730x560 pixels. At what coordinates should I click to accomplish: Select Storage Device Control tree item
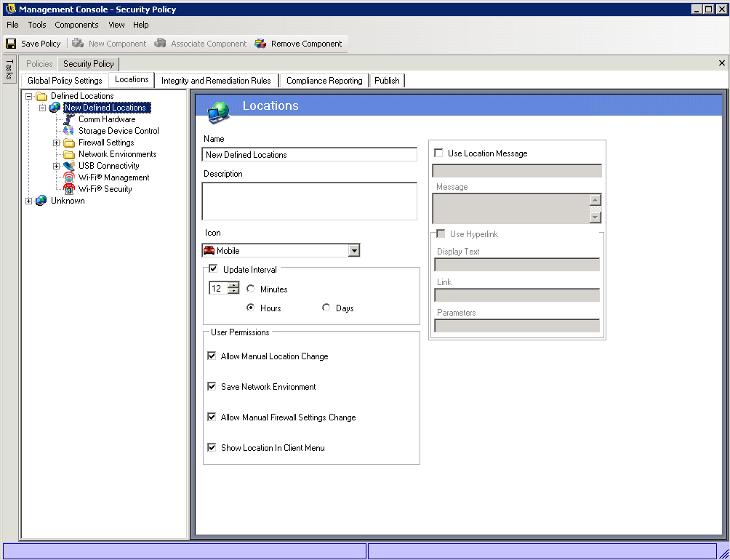119,131
